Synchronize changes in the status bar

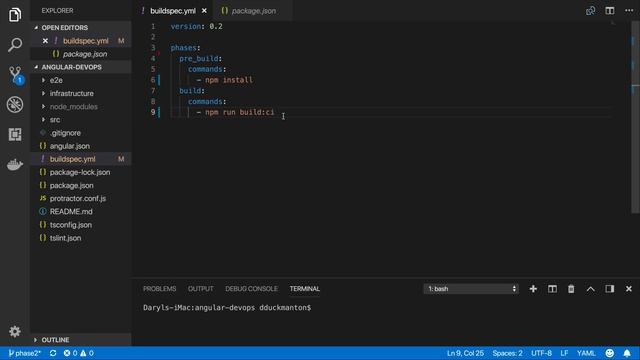pos(53,353)
